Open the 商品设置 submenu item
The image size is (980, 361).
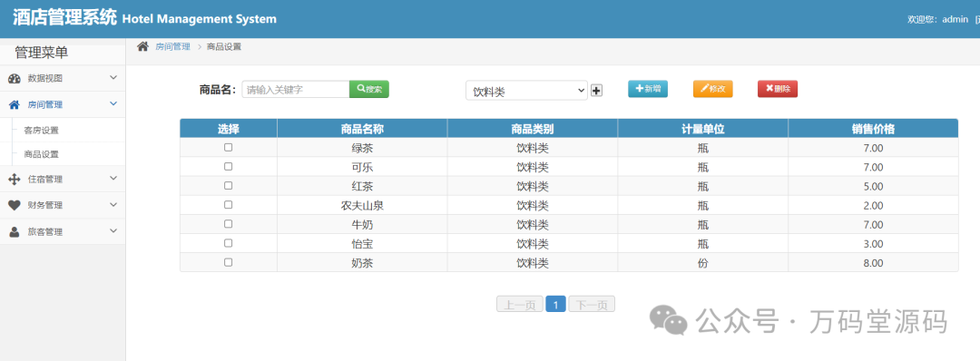coord(41,154)
